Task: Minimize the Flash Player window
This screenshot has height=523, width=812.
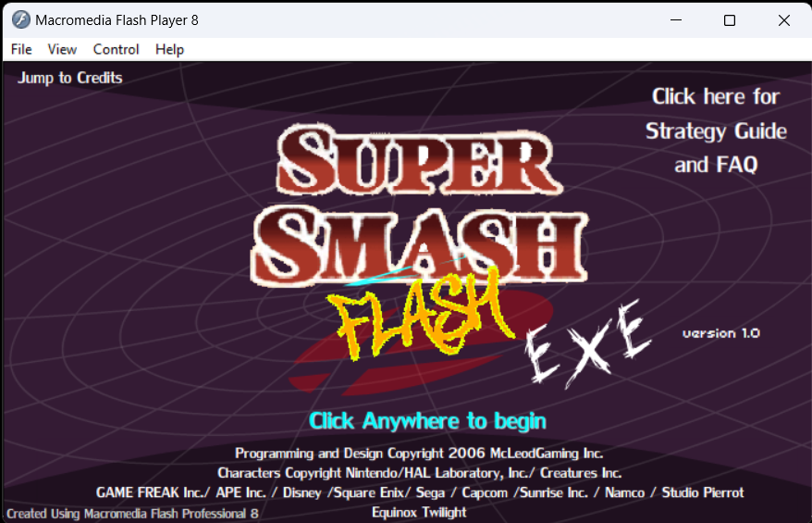Action: (x=676, y=20)
